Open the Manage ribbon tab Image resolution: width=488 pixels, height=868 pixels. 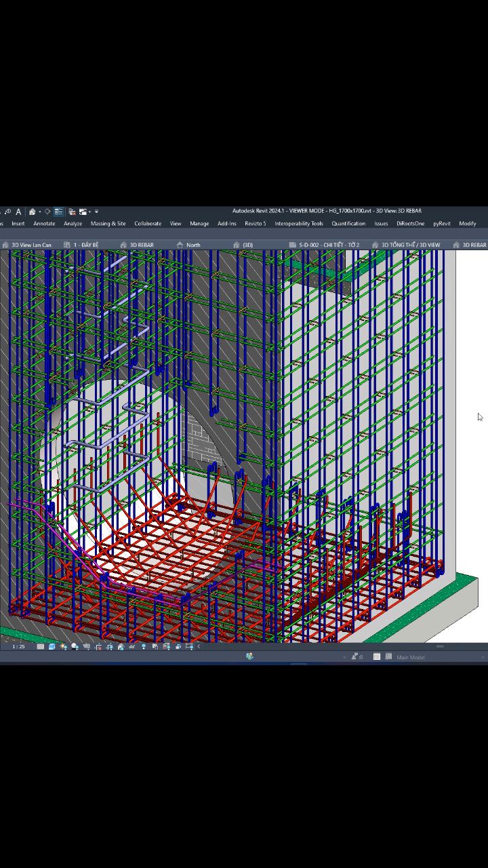point(199,224)
